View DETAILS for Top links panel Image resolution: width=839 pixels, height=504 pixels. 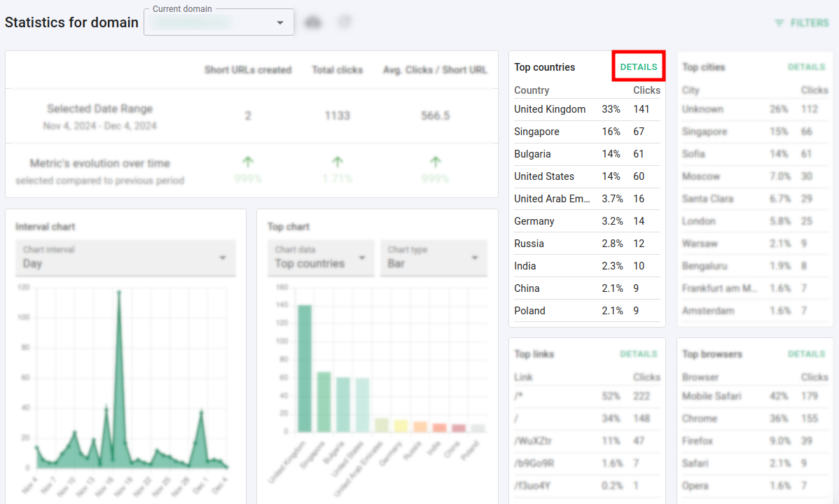click(638, 354)
